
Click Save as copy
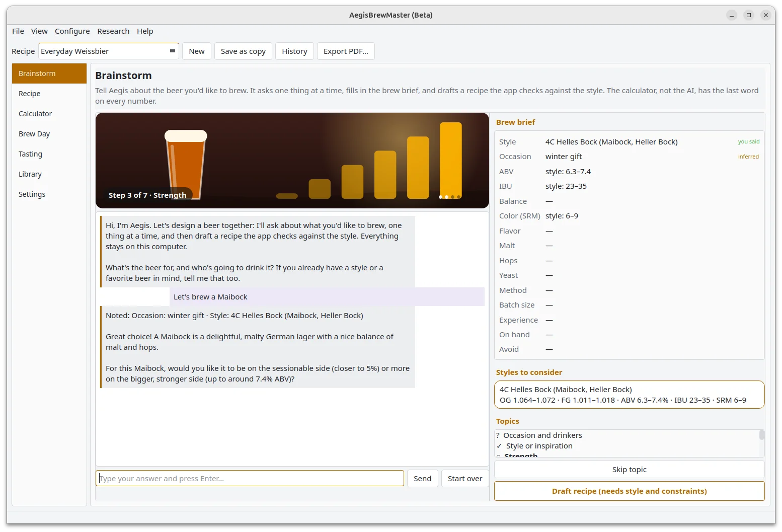(x=243, y=51)
